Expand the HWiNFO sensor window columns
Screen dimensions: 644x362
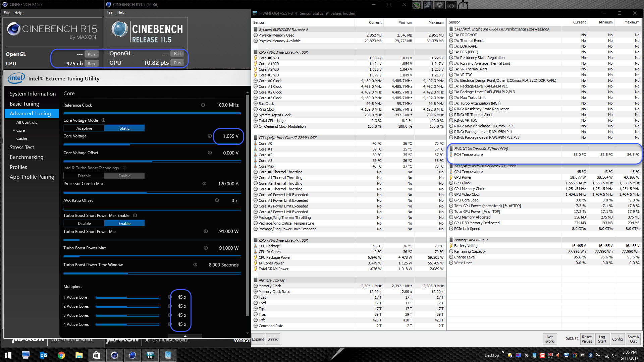click(258, 339)
